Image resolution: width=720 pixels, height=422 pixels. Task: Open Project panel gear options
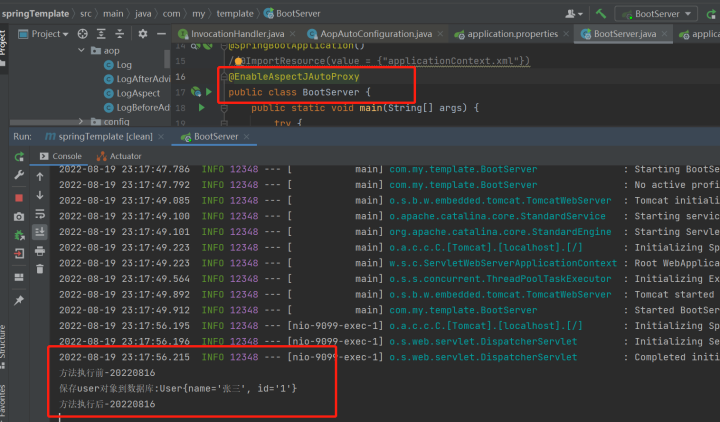click(143, 34)
